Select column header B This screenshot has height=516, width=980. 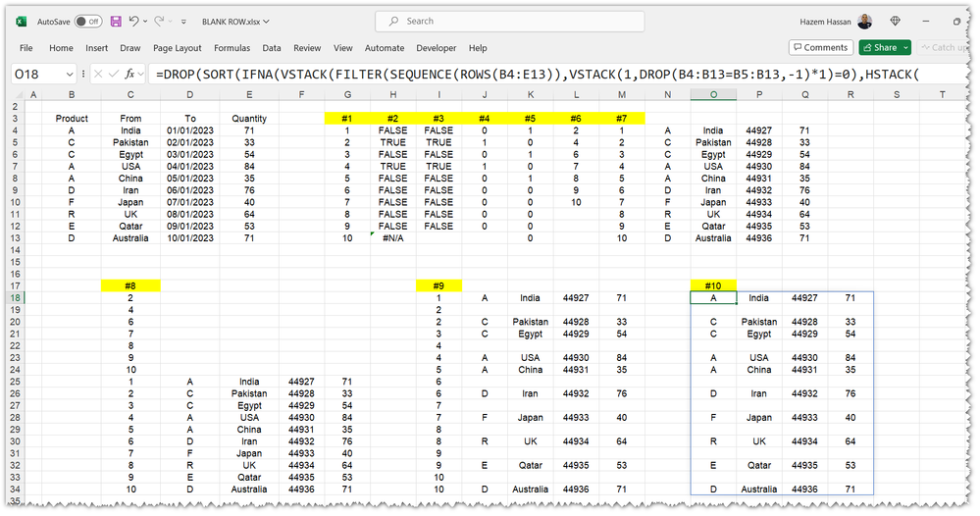pos(72,94)
